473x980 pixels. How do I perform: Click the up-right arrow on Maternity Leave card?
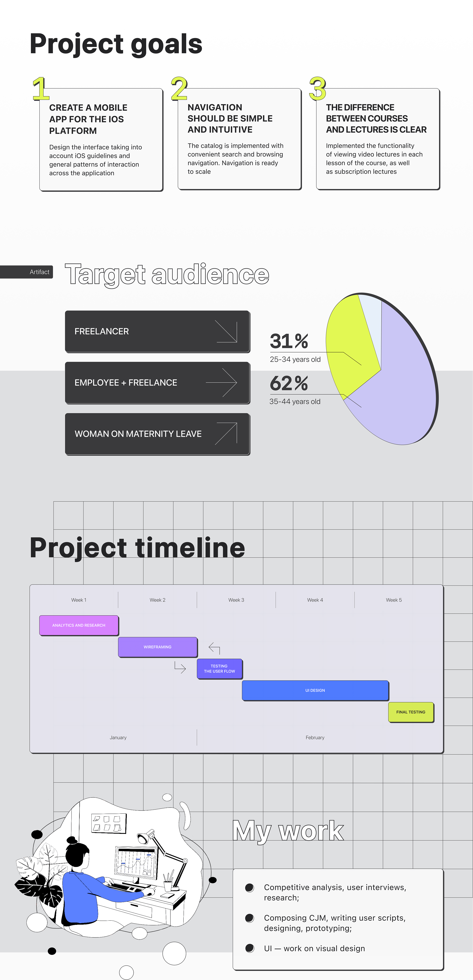click(x=226, y=433)
